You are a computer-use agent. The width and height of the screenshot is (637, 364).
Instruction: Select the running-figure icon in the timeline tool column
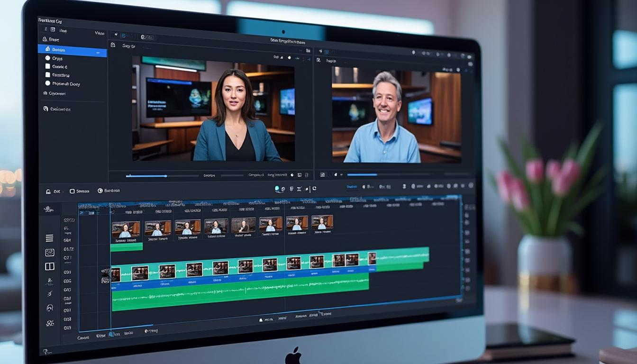[49, 281]
